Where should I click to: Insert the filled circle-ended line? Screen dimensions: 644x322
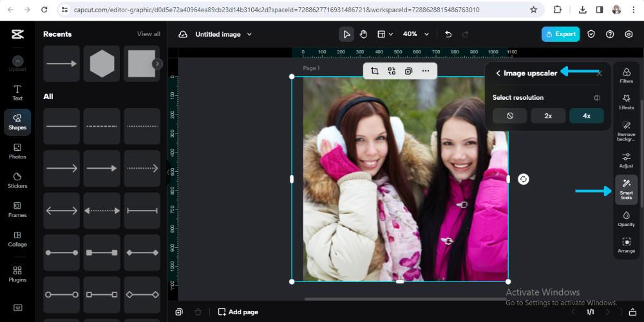point(62,252)
